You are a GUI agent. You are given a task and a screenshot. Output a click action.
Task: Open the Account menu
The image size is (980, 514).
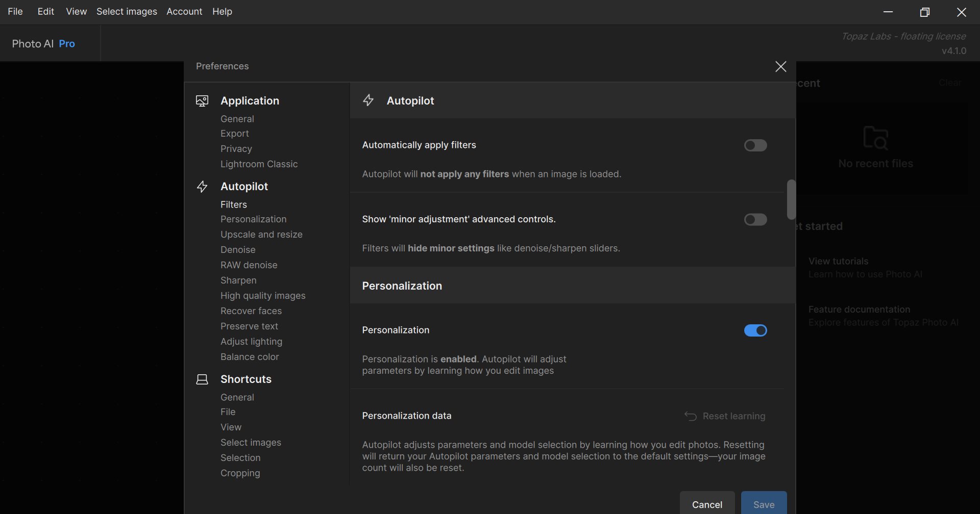click(x=184, y=12)
